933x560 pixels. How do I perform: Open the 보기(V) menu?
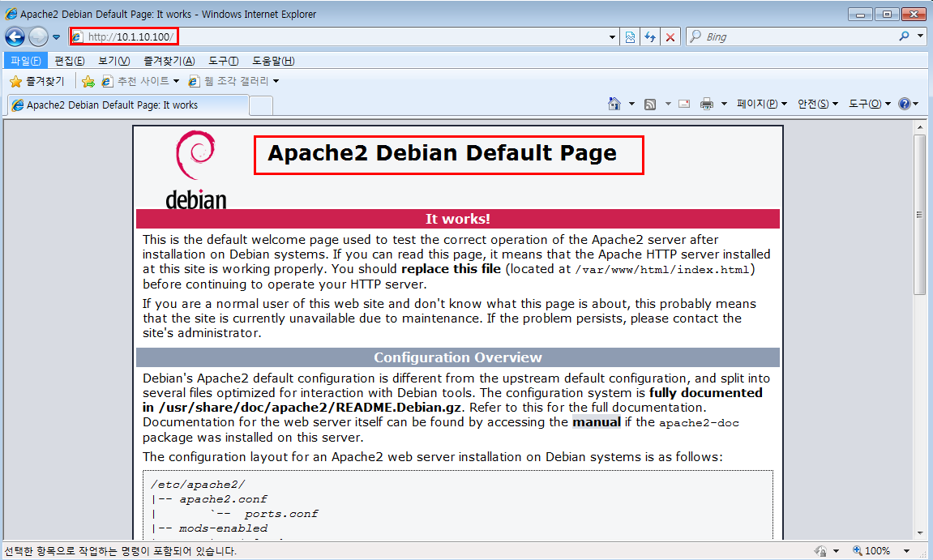113,61
